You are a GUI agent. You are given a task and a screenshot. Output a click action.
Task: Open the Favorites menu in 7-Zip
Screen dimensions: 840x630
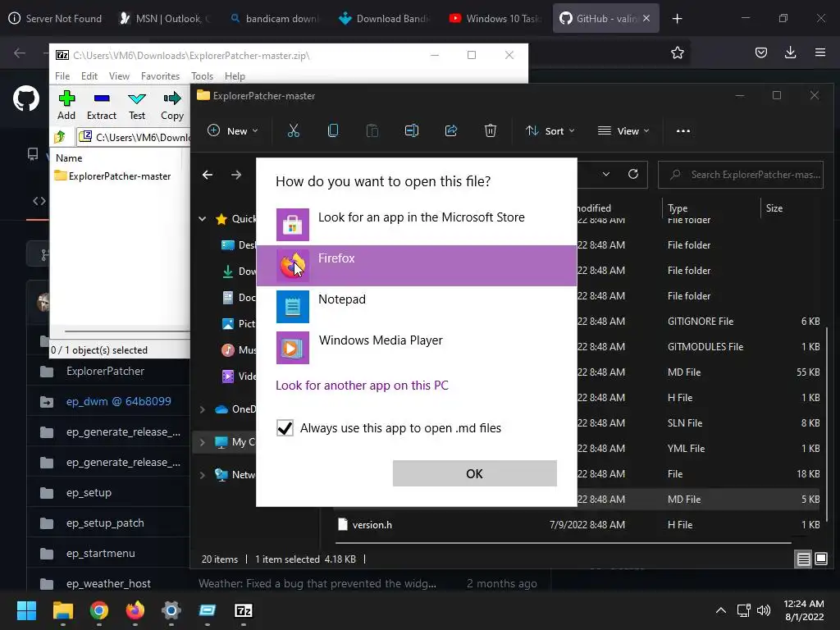click(x=160, y=76)
